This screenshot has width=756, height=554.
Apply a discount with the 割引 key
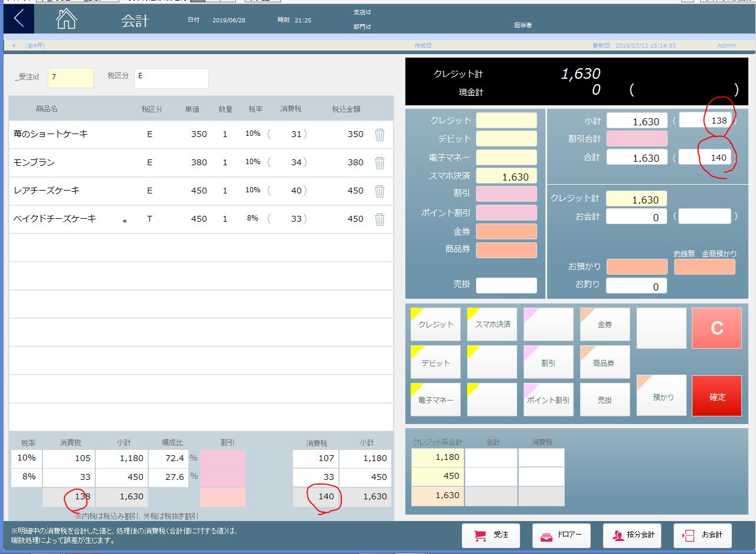(x=548, y=362)
